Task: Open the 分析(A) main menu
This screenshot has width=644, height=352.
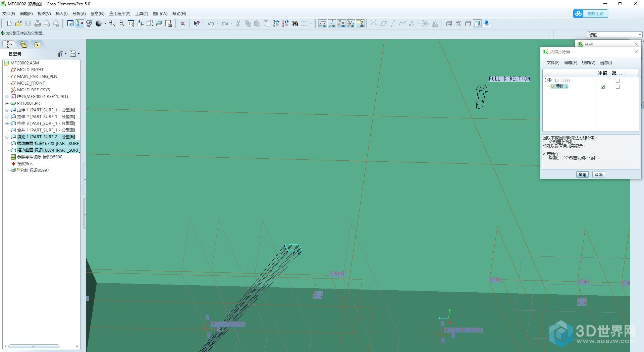Action: (x=79, y=14)
